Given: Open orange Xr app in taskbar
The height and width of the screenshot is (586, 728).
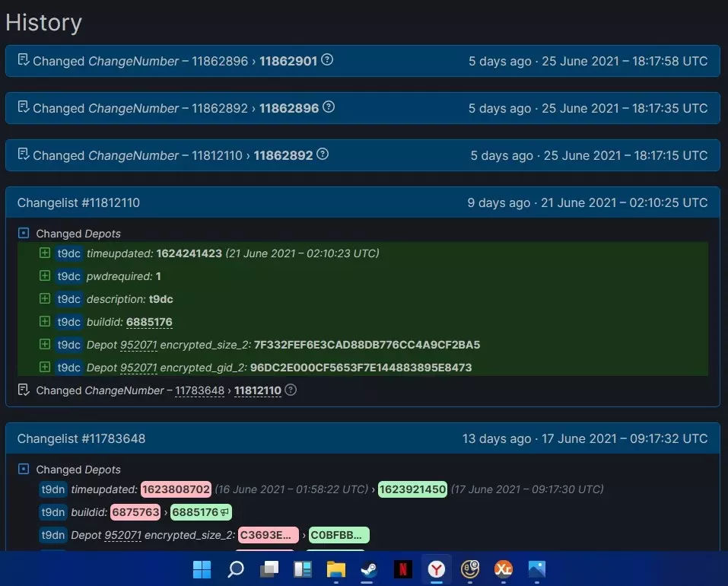Looking at the screenshot, I should coord(504,568).
